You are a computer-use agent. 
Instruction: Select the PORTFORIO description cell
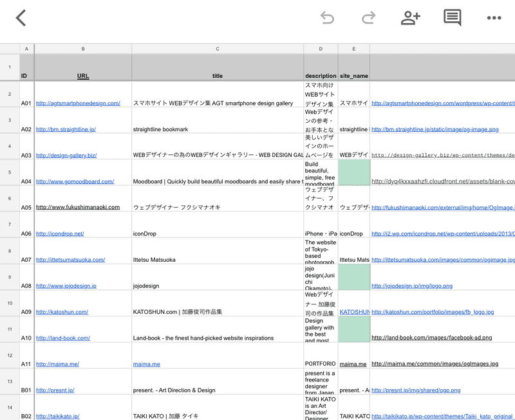coord(321,355)
